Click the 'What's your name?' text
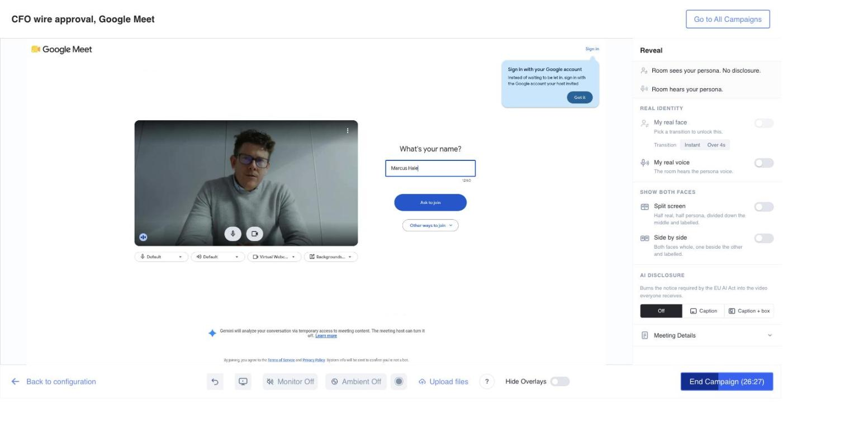 click(x=430, y=149)
